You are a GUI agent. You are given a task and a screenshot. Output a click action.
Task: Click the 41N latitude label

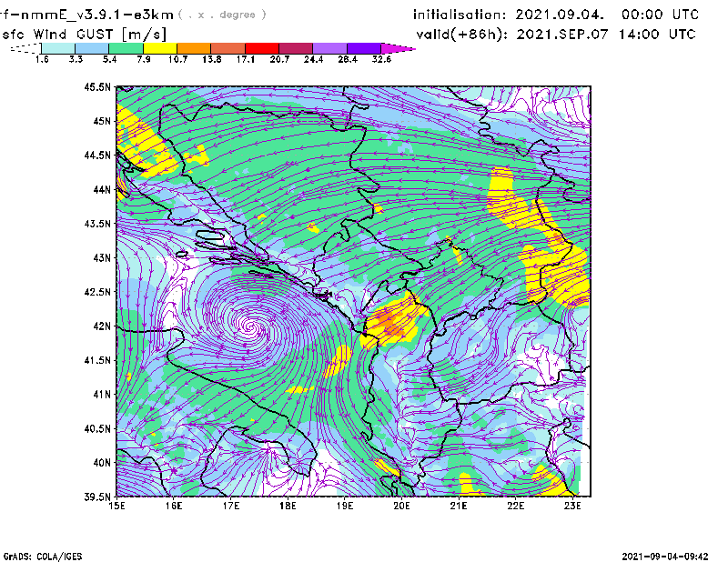103,395
